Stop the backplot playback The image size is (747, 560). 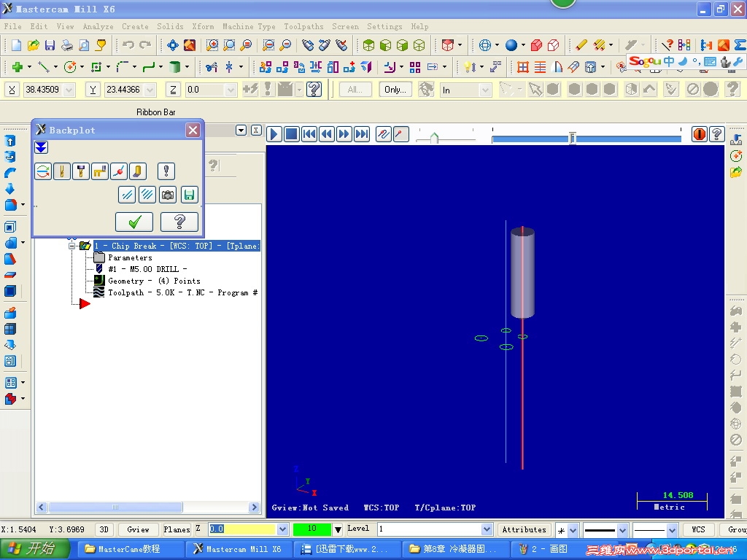(292, 134)
